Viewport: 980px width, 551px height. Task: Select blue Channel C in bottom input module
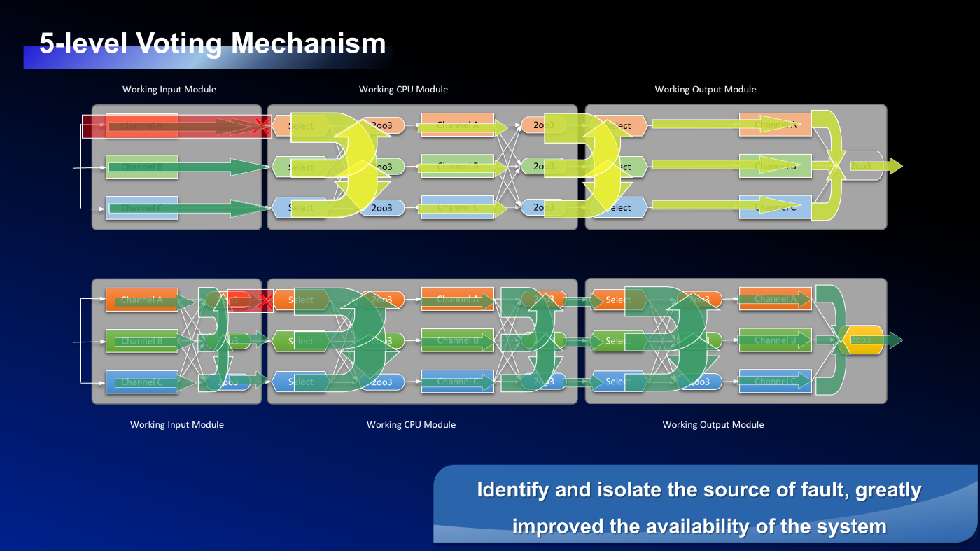pyautogui.click(x=141, y=382)
